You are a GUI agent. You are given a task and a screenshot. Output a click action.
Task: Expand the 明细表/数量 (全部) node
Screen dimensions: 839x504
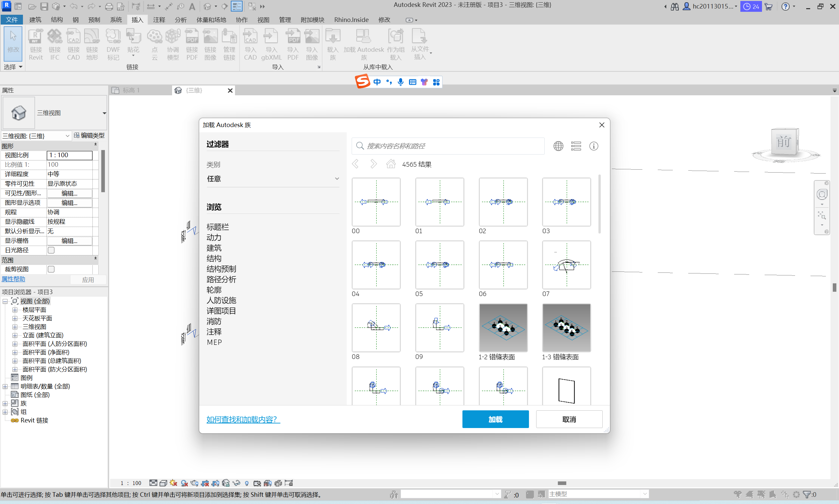pos(5,386)
